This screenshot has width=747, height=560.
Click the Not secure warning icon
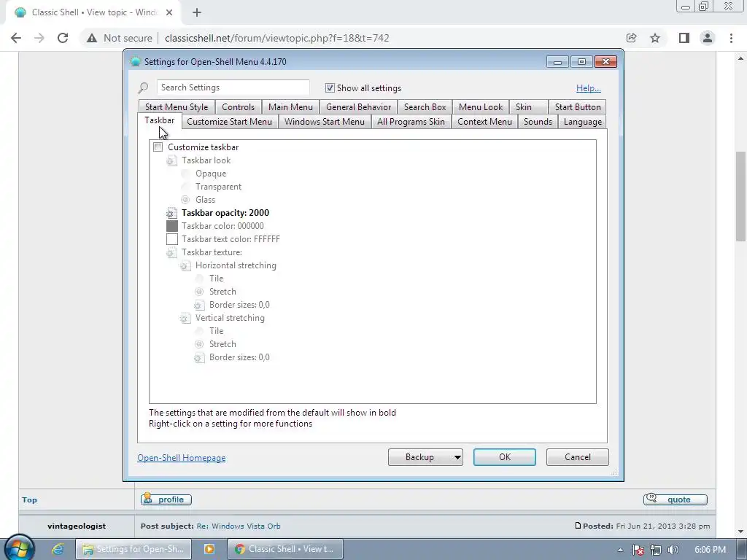91,38
